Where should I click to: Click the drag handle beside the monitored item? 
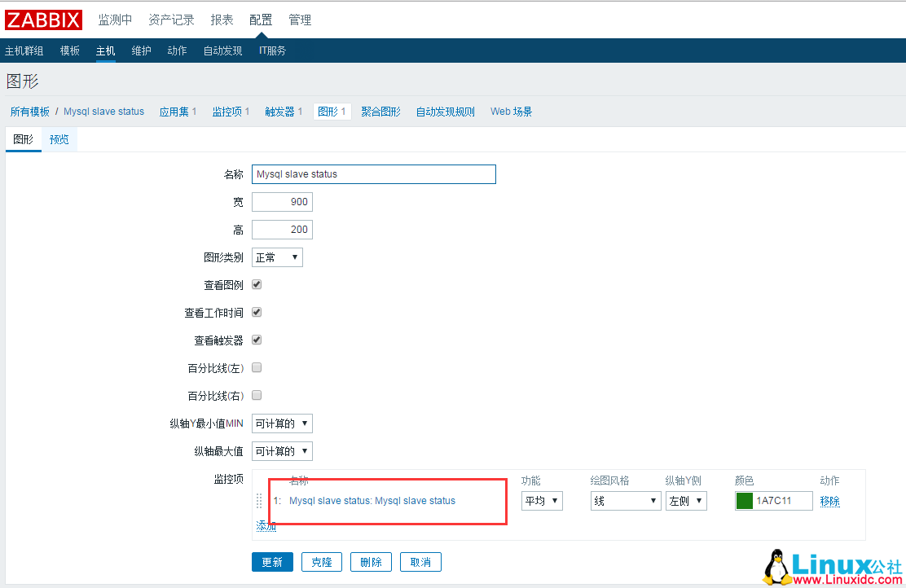coord(258,502)
